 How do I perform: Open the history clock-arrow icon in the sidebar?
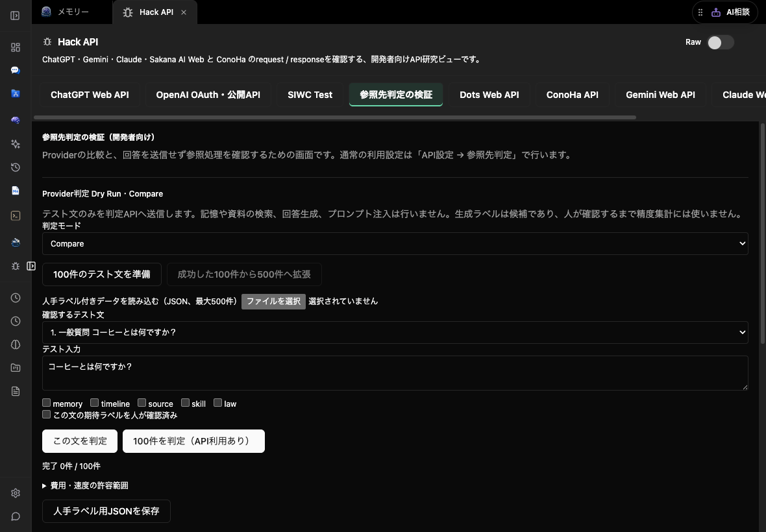tap(15, 167)
